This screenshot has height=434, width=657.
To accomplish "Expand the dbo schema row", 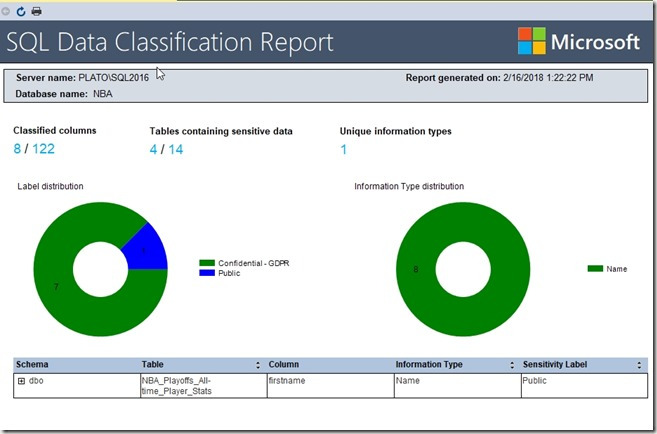I will tap(22, 381).
